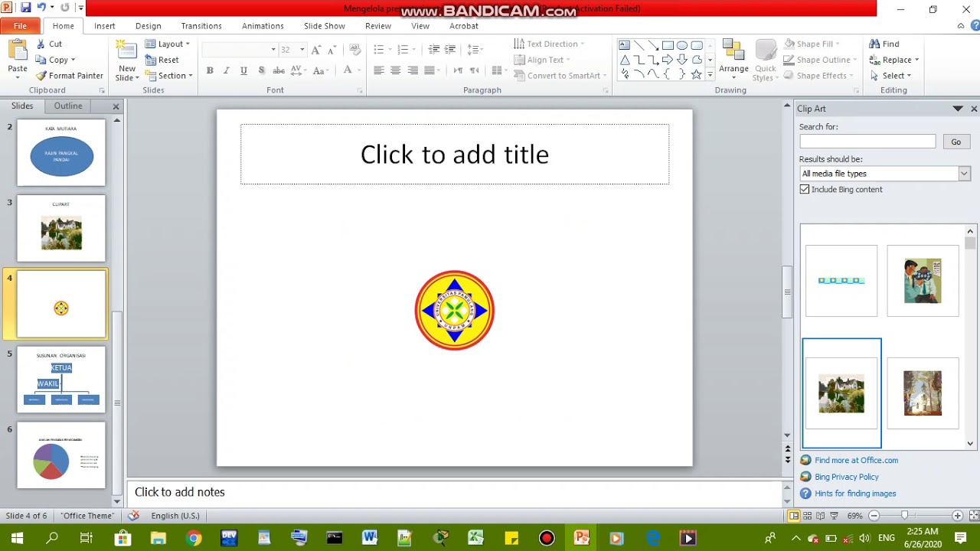Underline the selected text
Viewport: 980px width, 551px height.
(243, 70)
